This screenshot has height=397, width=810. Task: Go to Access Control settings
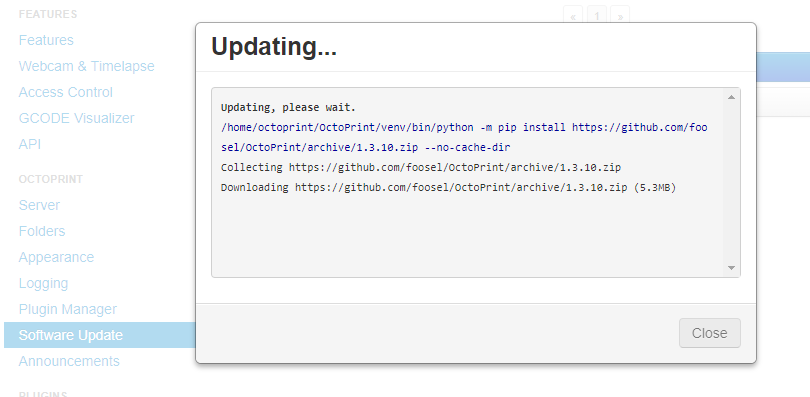[x=66, y=92]
